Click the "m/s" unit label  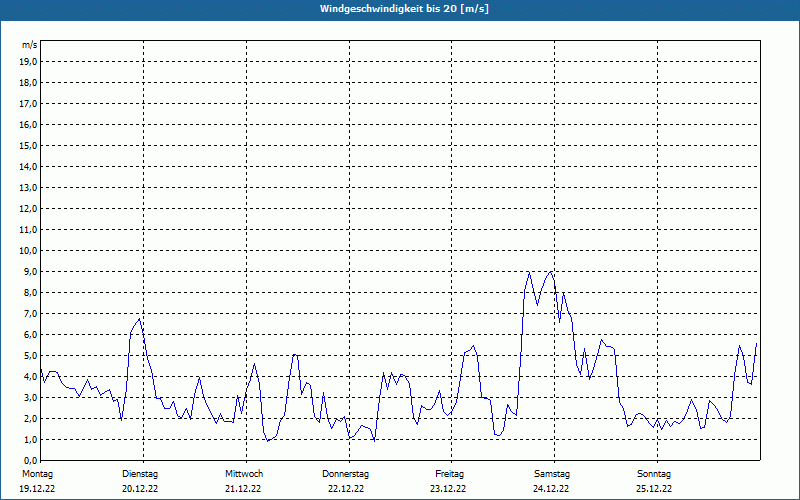pyautogui.click(x=30, y=45)
